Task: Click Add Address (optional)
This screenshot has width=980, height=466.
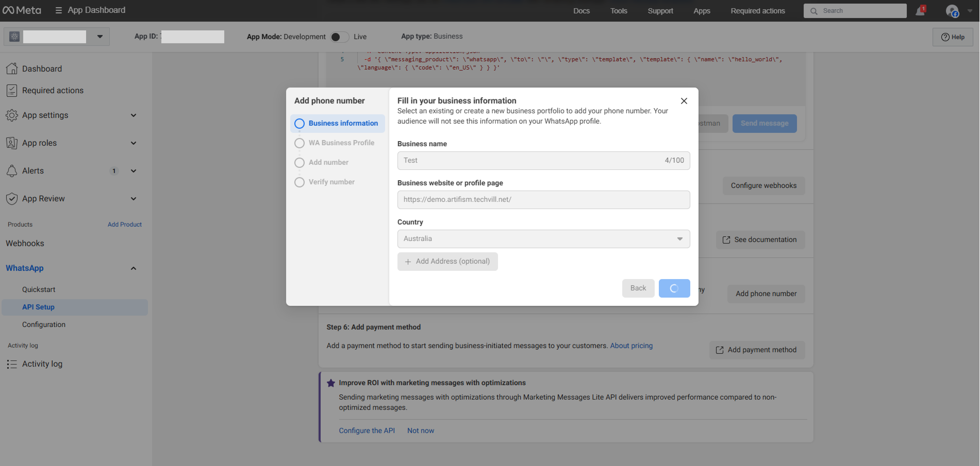Action: [447, 262]
